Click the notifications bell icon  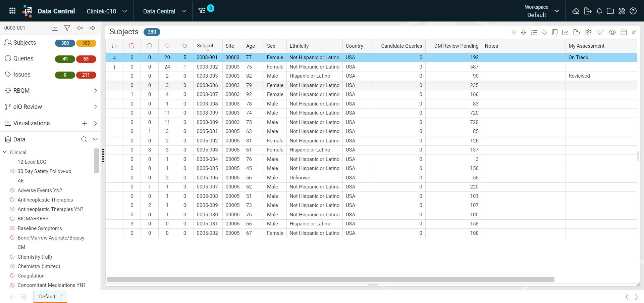(599, 11)
